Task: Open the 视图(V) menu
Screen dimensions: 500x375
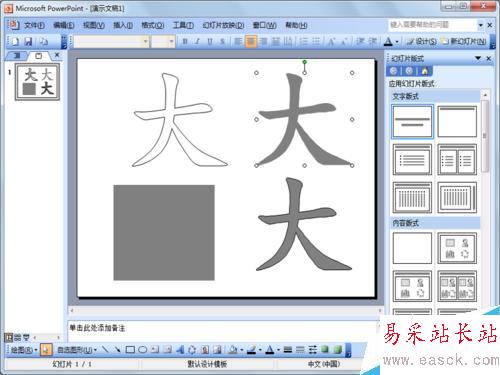Action: click(x=94, y=25)
